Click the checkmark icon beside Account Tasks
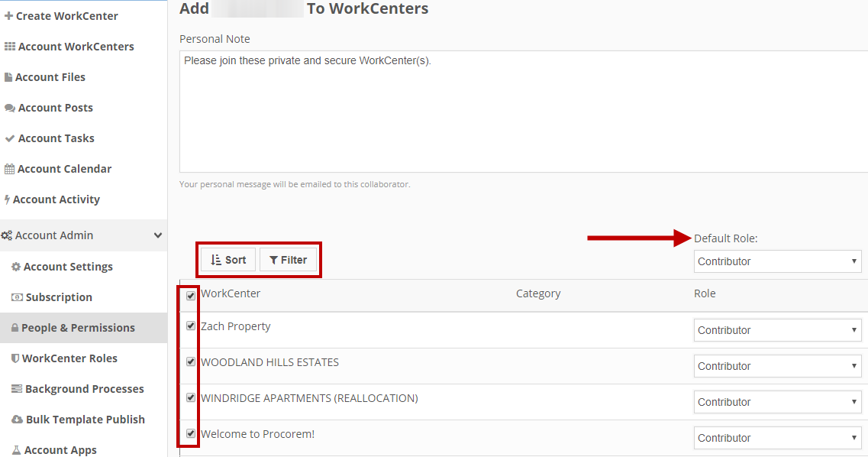 [10, 138]
